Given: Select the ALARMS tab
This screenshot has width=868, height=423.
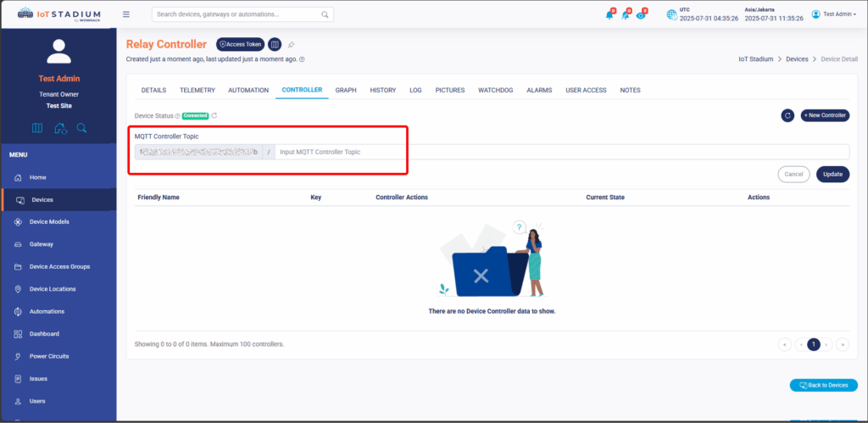Looking at the screenshot, I should coord(539,90).
